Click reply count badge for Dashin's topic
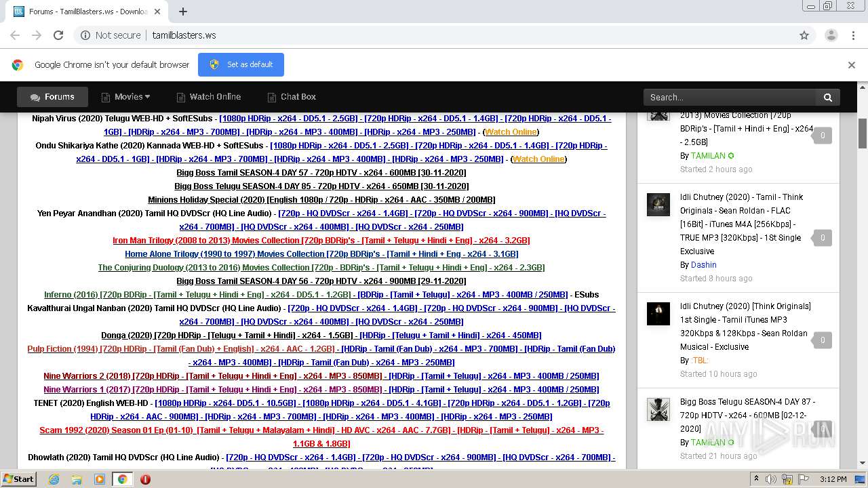Screen dimensions: 868x488 coord(823,238)
